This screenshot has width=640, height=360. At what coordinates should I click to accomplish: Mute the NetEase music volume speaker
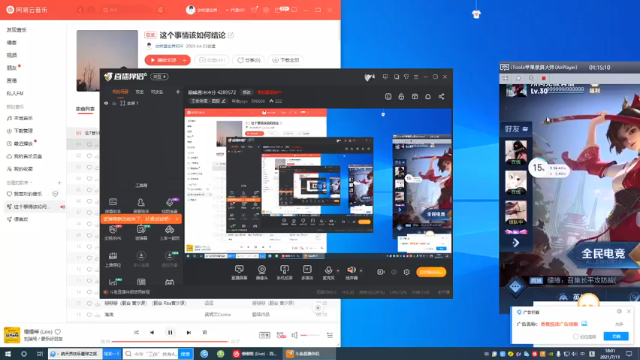pyautogui.click(x=294, y=335)
